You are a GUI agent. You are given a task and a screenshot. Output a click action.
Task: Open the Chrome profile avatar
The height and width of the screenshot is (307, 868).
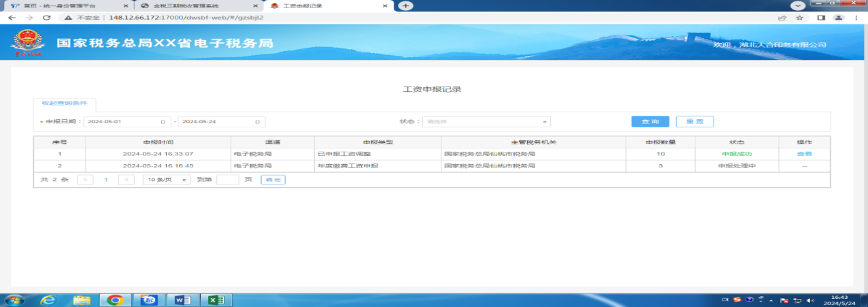tap(839, 17)
